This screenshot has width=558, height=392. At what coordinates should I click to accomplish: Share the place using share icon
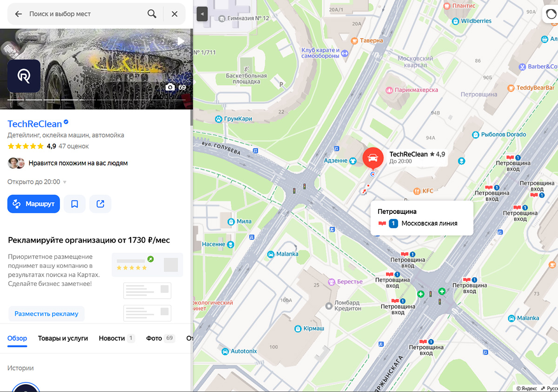pyautogui.click(x=100, y=204)
